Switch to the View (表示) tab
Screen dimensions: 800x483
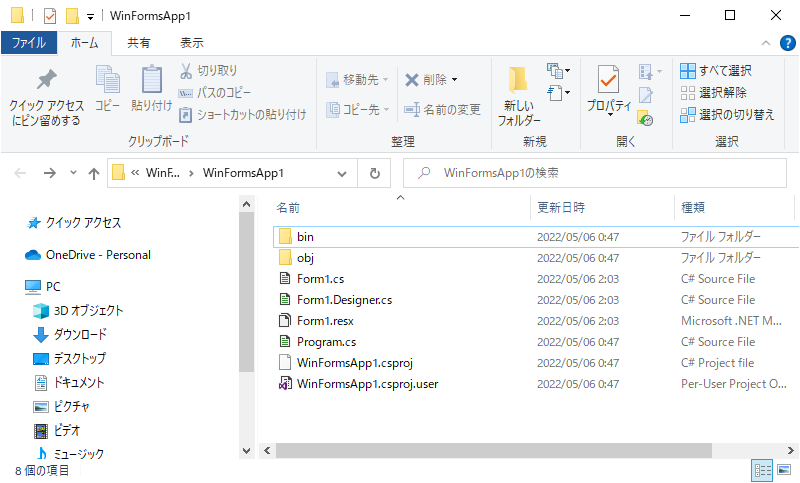(x=192, y=43)
